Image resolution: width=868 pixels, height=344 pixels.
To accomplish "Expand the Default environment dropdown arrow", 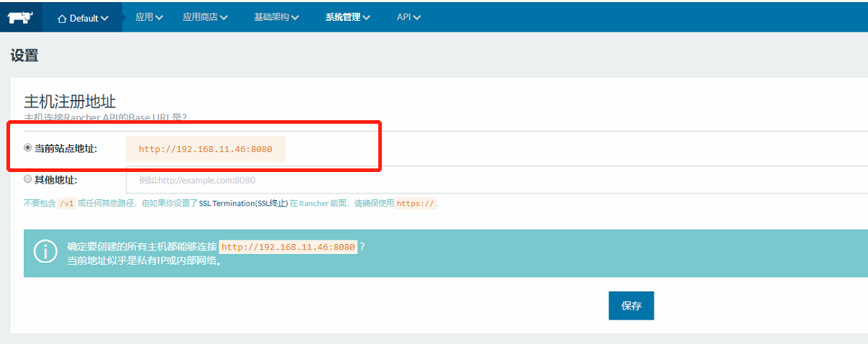I will 105,18.
